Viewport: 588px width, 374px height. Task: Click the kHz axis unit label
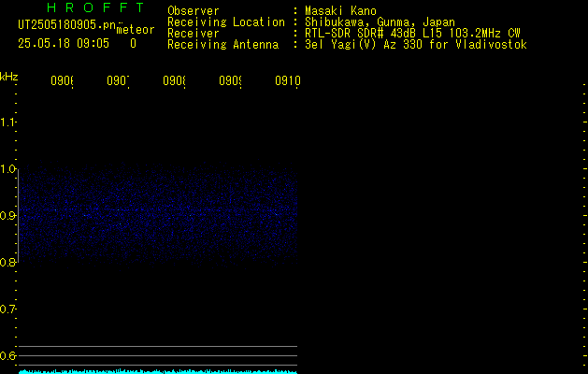click(8, 77)
